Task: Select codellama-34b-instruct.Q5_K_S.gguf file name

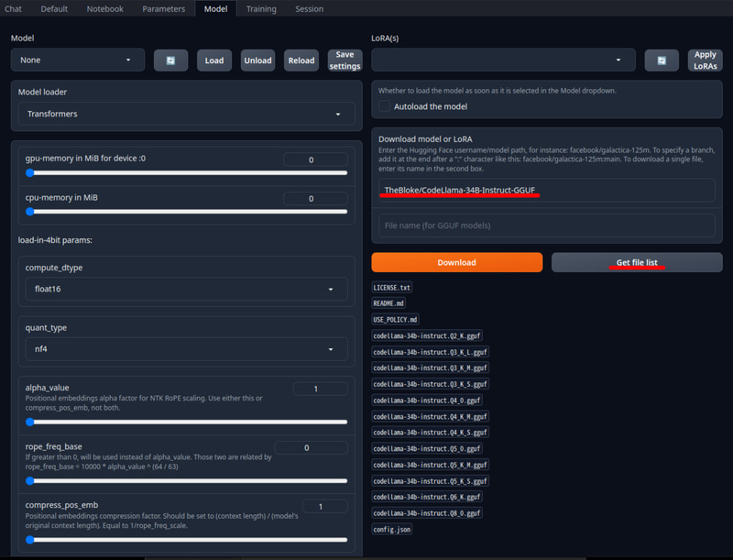Action: (x=430, y=481)
